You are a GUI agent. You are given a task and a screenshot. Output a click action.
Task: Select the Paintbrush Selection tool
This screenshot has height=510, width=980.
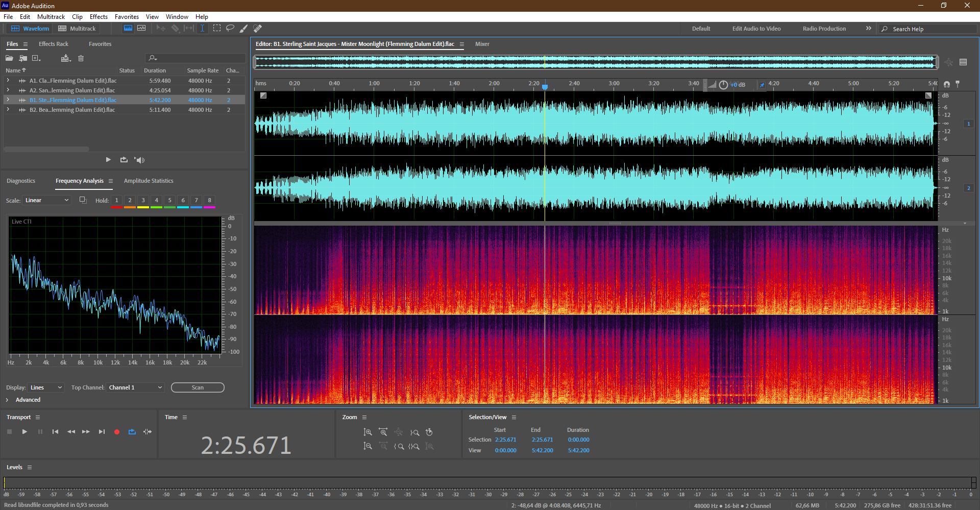point(244,29)
